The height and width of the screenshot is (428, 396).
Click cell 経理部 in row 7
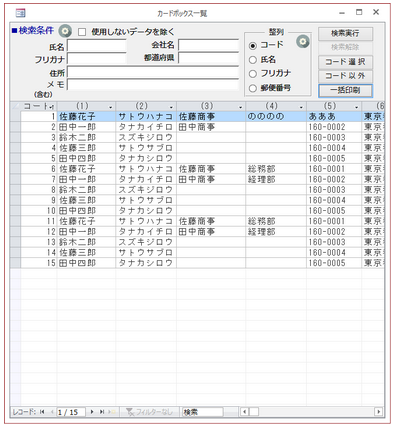[x=276, y=179]
